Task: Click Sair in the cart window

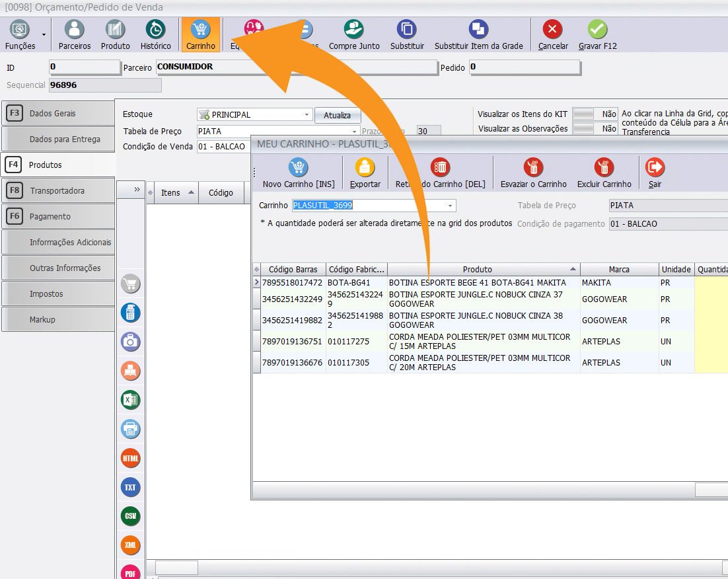Action: tap(655, 173)
